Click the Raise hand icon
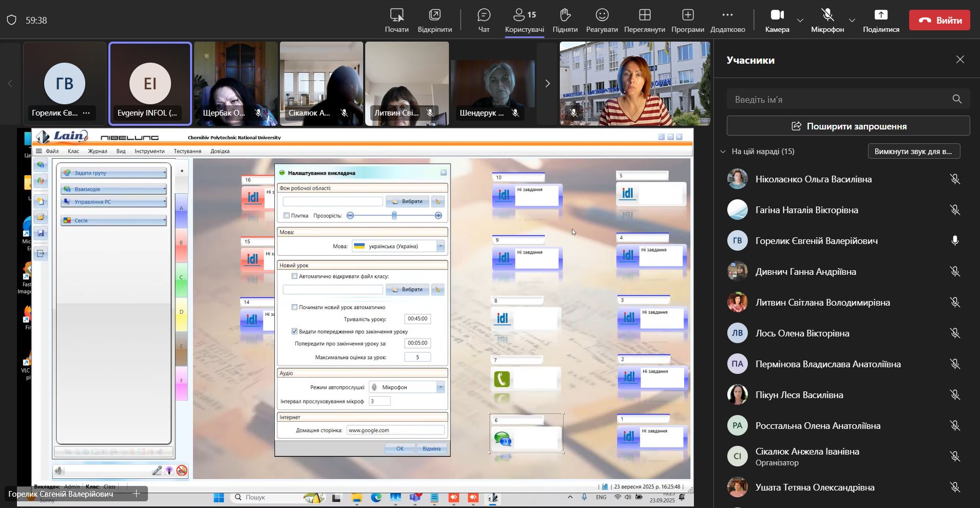Viewport: 980px width, 508px height. (565, 15)
